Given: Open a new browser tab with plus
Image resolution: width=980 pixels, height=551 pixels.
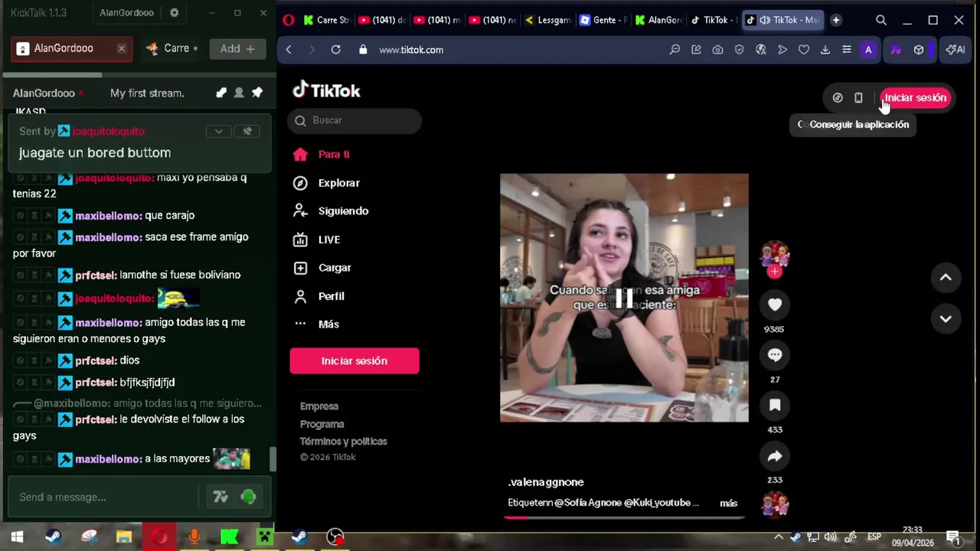Looking at the screenshot, I should tap(836, 20).
